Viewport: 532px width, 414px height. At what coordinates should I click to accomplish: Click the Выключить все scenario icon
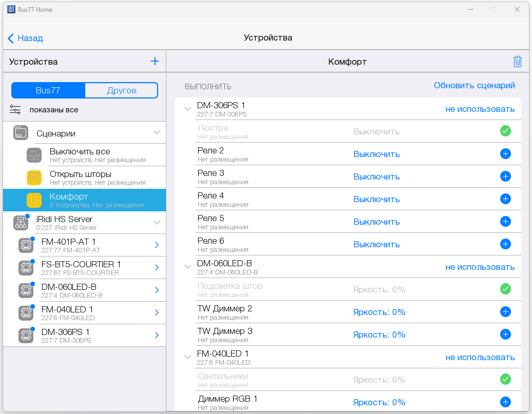(34, 155)
